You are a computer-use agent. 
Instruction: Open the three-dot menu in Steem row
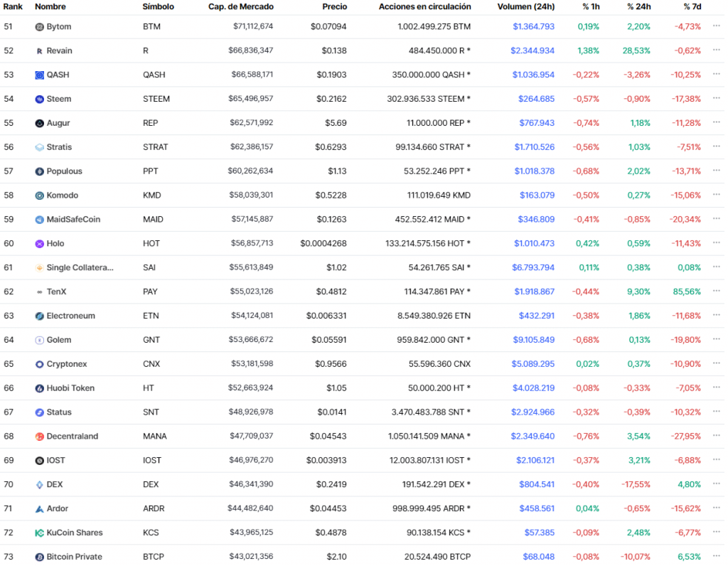717,98
